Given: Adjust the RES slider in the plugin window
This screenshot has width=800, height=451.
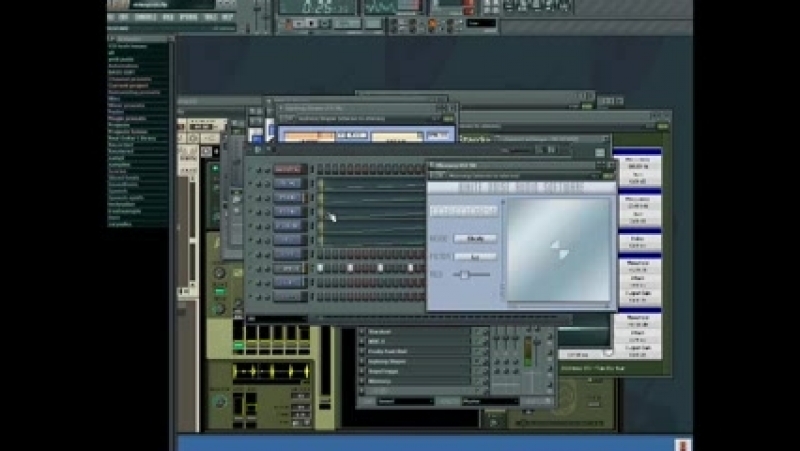Looking at the screenshot, I should pyautogui.click(x=466, y=273).
